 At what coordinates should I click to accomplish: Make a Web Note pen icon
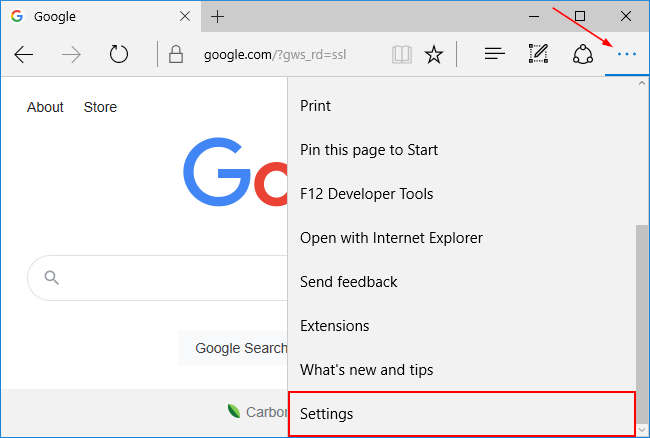pyautogui.click(x=538, y=53)
